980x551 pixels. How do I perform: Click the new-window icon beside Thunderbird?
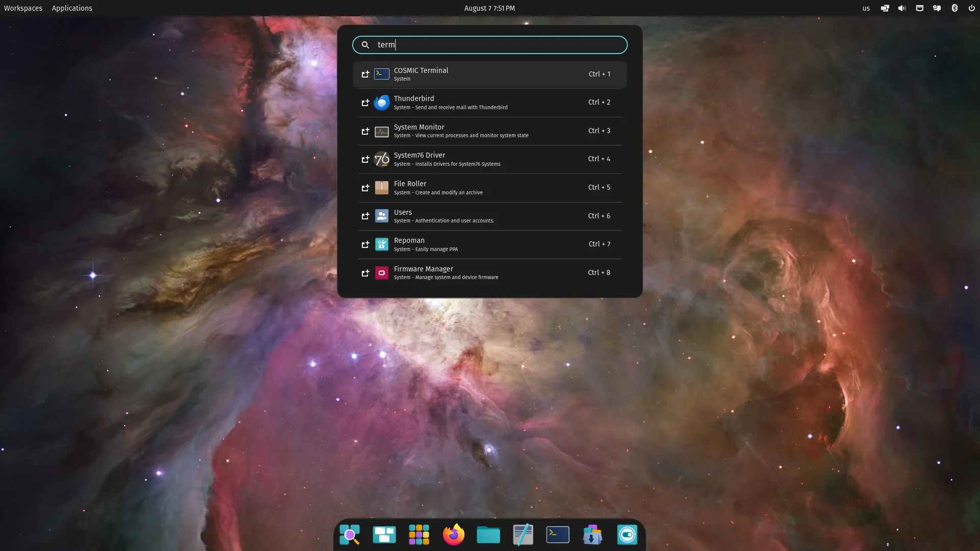point(365,103)
